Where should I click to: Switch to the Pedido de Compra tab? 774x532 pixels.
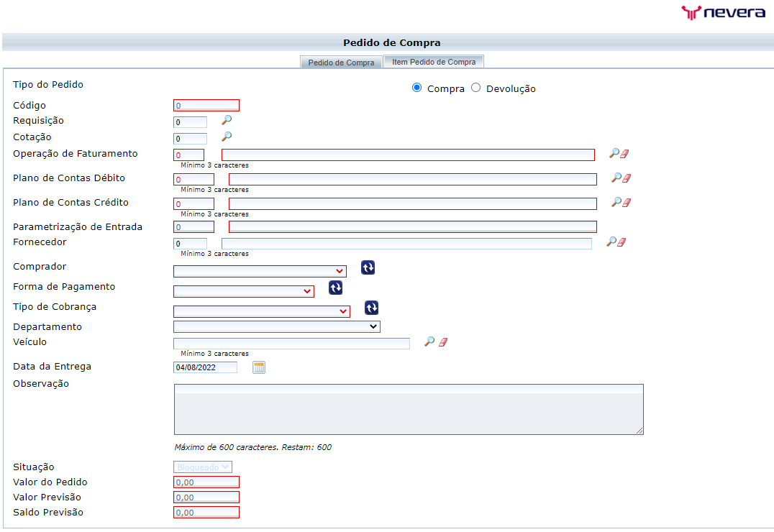[x=341, y=63]
